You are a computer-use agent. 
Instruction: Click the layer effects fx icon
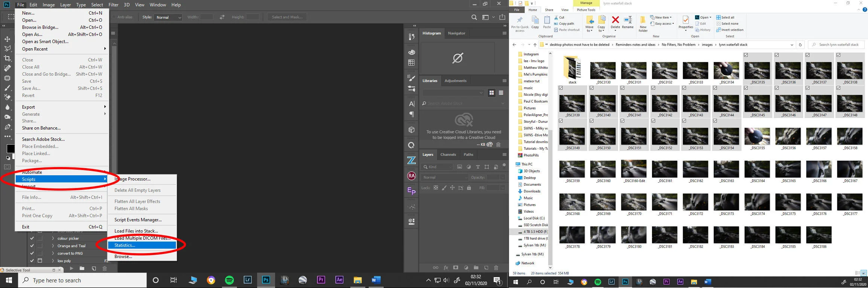click(446, 268)
